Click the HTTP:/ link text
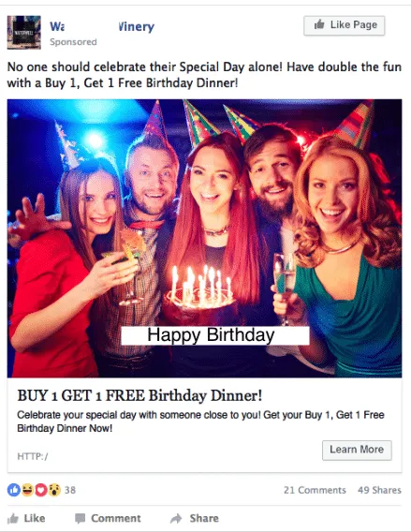The height and width of the screenshot is (532, 411). [x=33, y=456]
